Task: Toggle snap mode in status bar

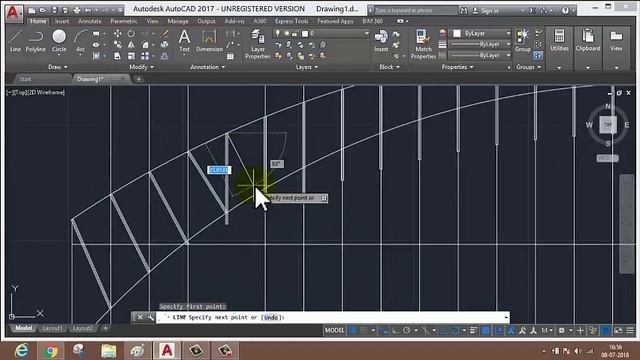Action: click(x=364, y=330)
